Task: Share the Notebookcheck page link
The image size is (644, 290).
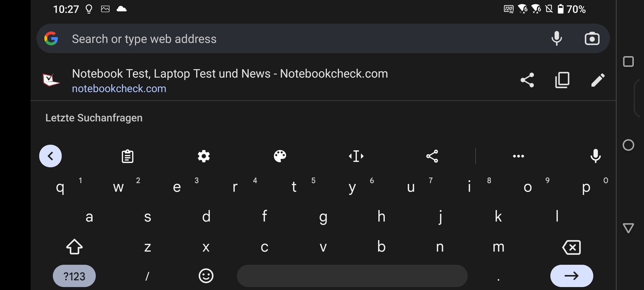Action: click(x=527, y=80)
